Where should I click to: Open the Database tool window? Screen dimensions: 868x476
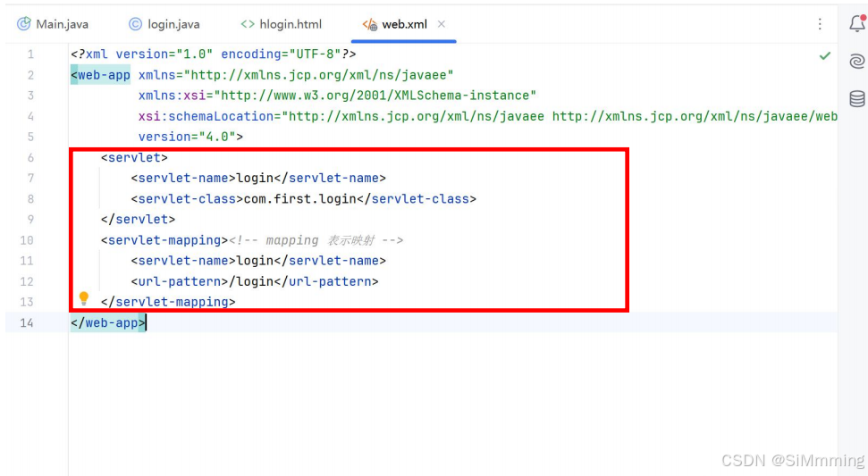[857, 98]
